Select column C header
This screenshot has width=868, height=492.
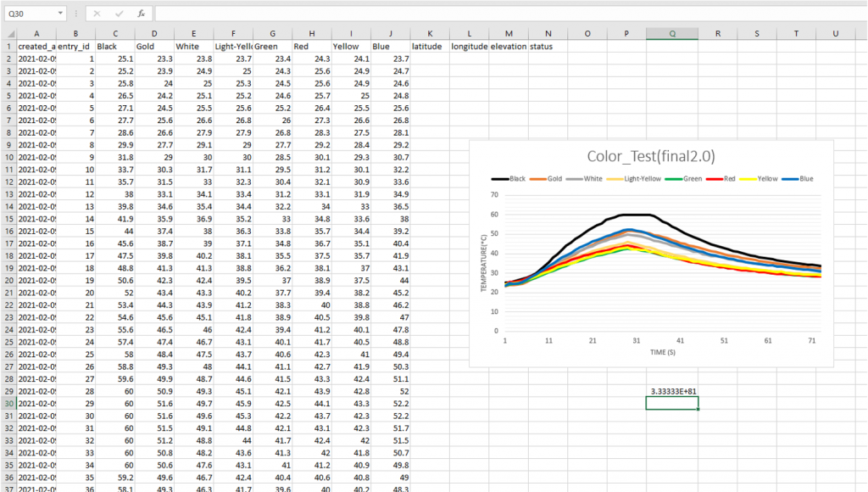(115, 34)
